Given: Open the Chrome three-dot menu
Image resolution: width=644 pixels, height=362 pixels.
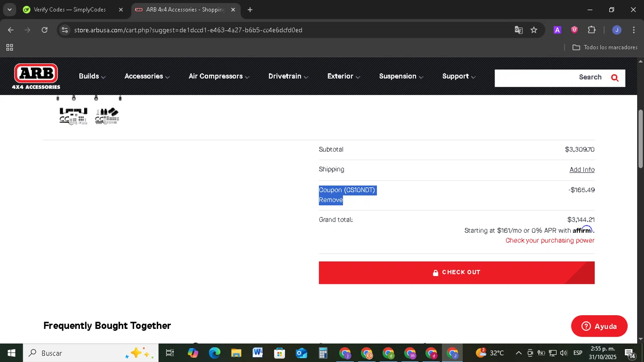Looking at the screenshot, I should pos(634,30).
